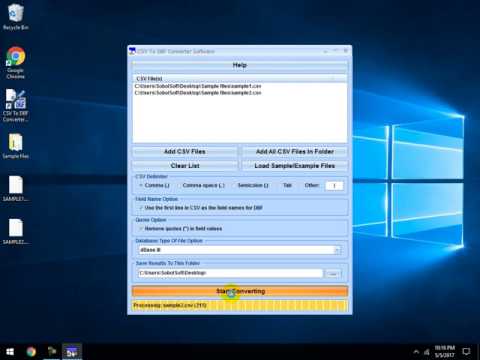Image resolution: width=480 pixels, height=360 pixels.
Task: Select the SAMPLE1 file on the desktop
Action: (x=15, y=189)
